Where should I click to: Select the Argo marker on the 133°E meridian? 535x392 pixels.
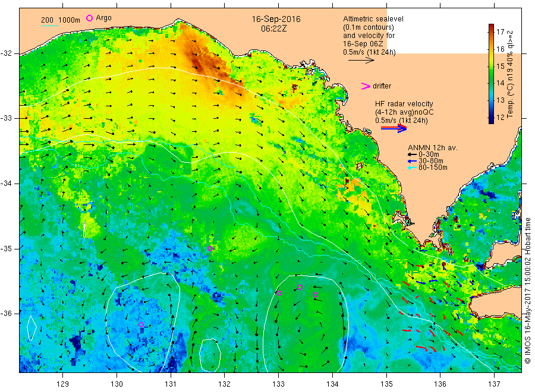click(x=279, y=293)
